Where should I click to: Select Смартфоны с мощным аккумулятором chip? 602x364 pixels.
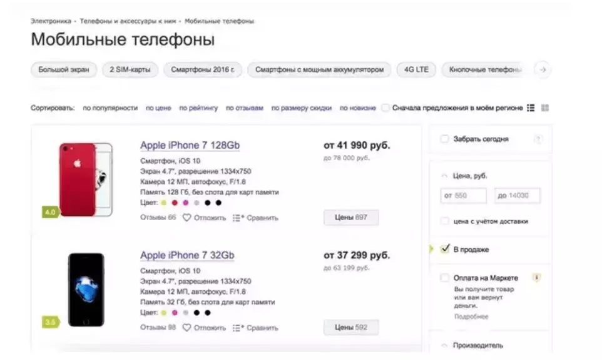pos(319,70)
